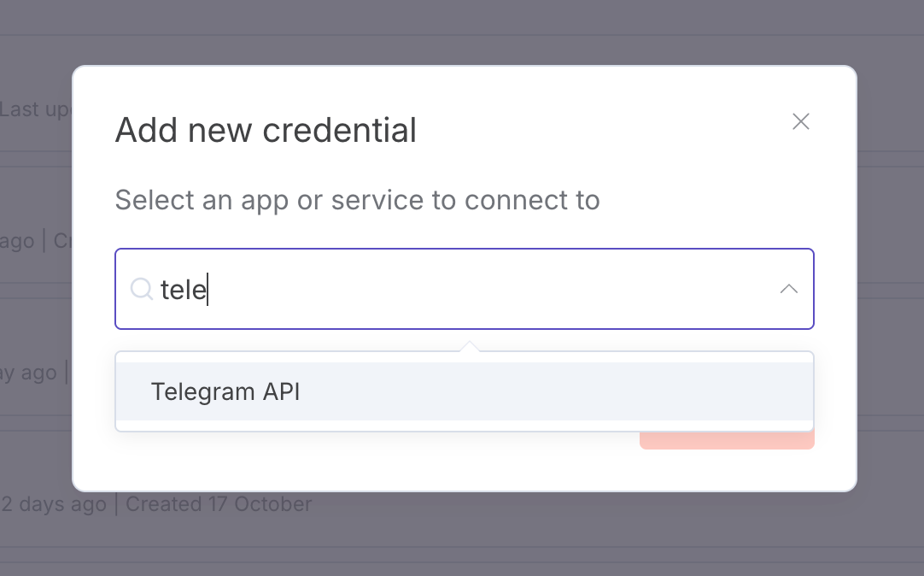Click the "Created 17 October" background row
This screenshot has height=576, width=924.
tap(219, 504)
